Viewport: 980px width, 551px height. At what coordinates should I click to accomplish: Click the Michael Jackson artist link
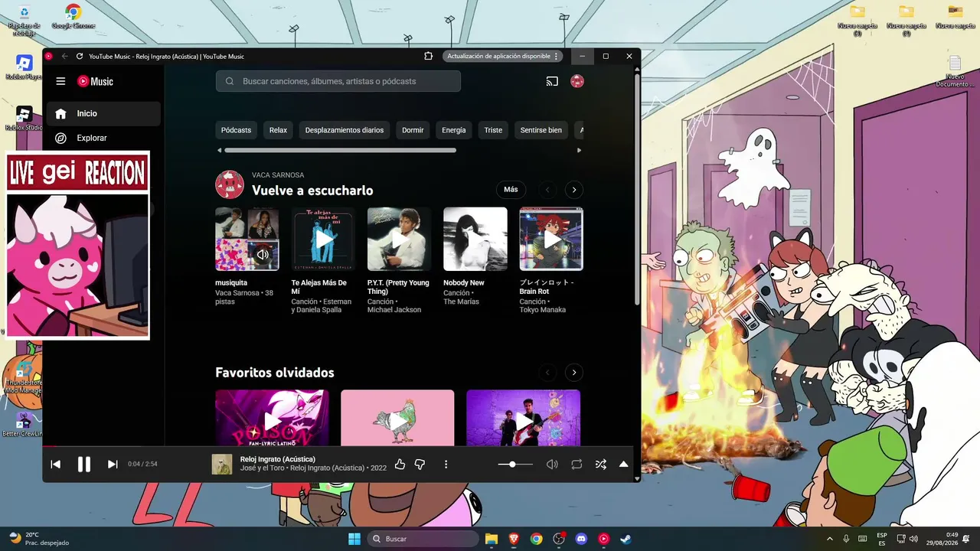[394, 310]
